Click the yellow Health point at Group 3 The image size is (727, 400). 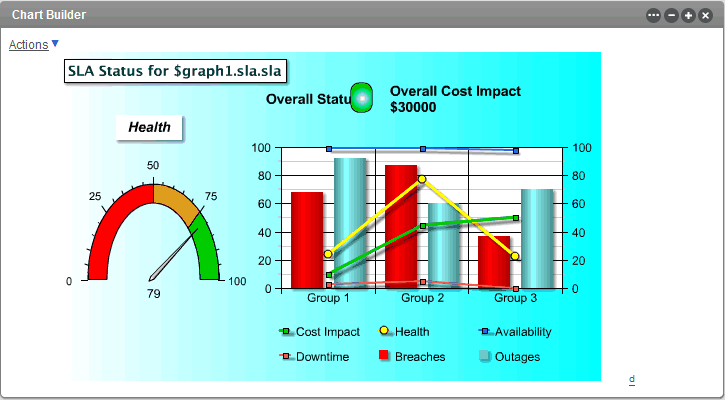click(515, 256)
